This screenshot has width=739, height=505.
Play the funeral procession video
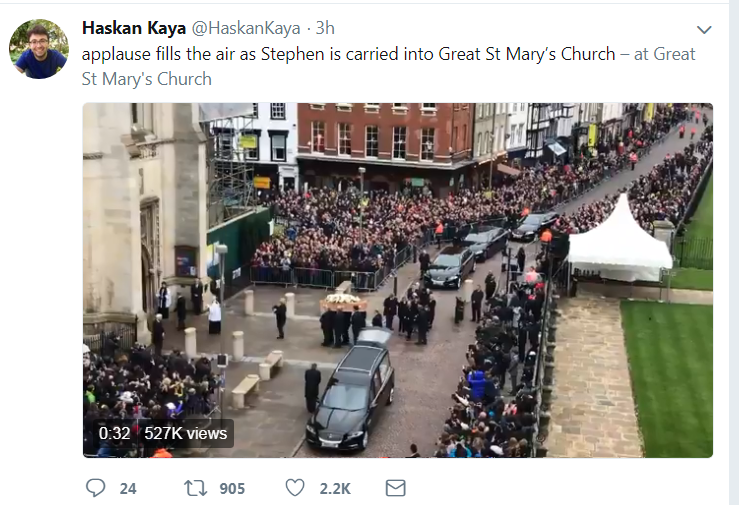point(397,280)
